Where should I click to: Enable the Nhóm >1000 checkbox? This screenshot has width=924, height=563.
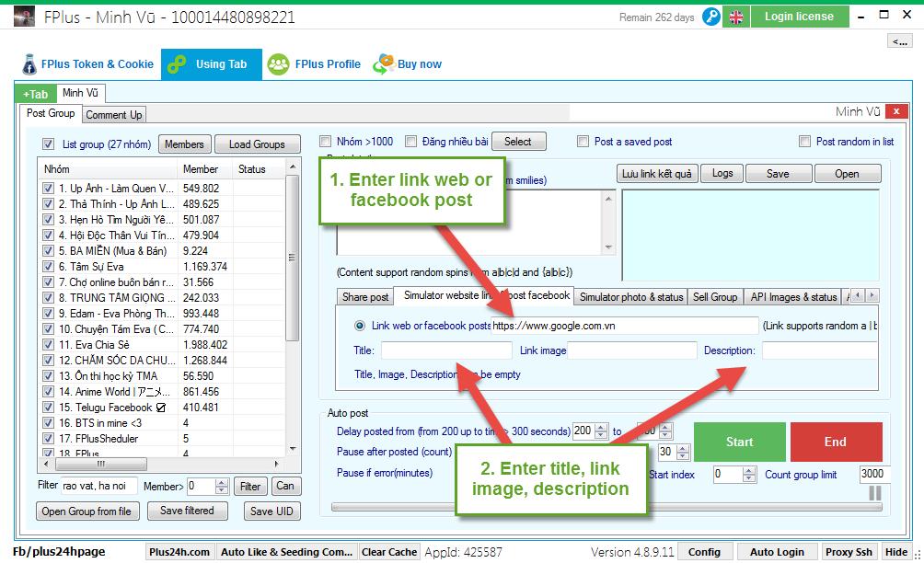325,142
